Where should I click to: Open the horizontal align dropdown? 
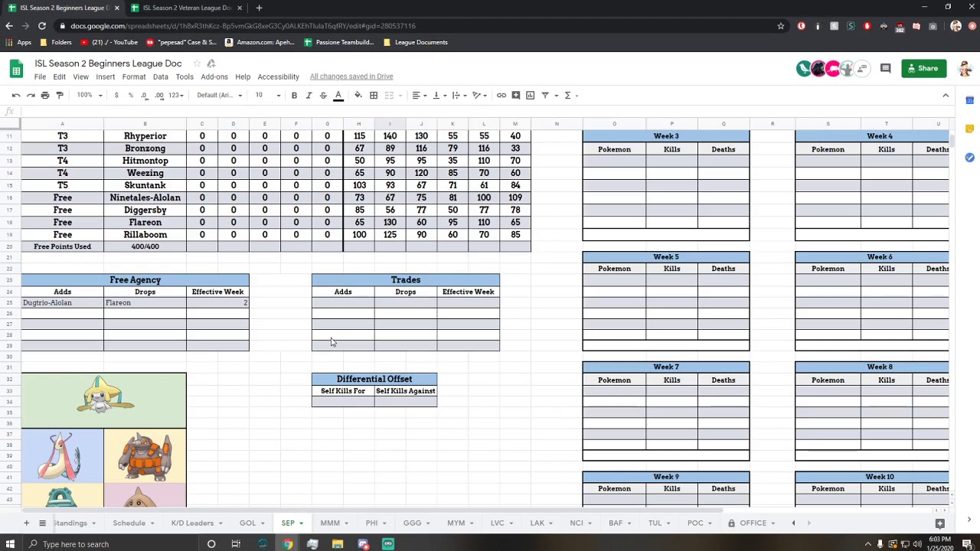419,95
